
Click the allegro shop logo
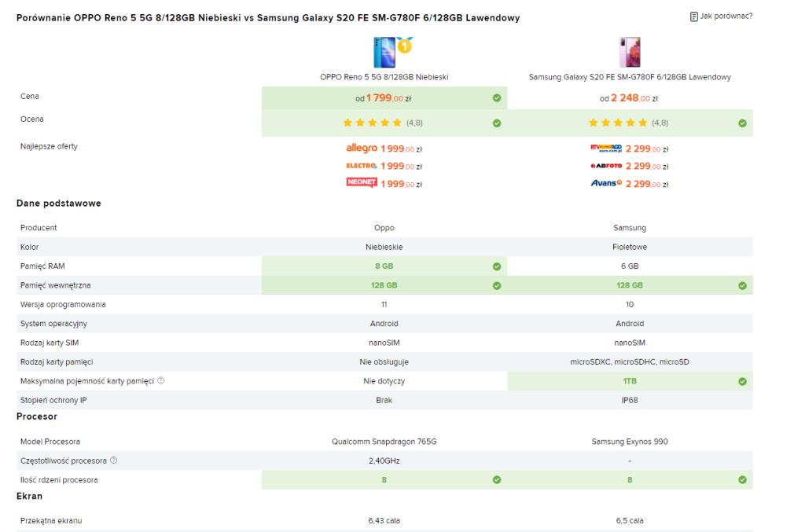(x=362, y=149)
